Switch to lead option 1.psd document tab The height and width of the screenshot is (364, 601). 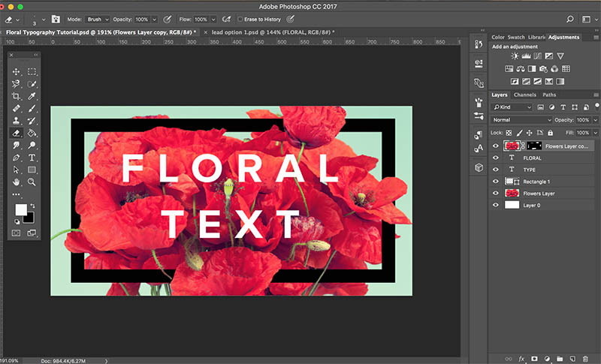coord(273,32)
